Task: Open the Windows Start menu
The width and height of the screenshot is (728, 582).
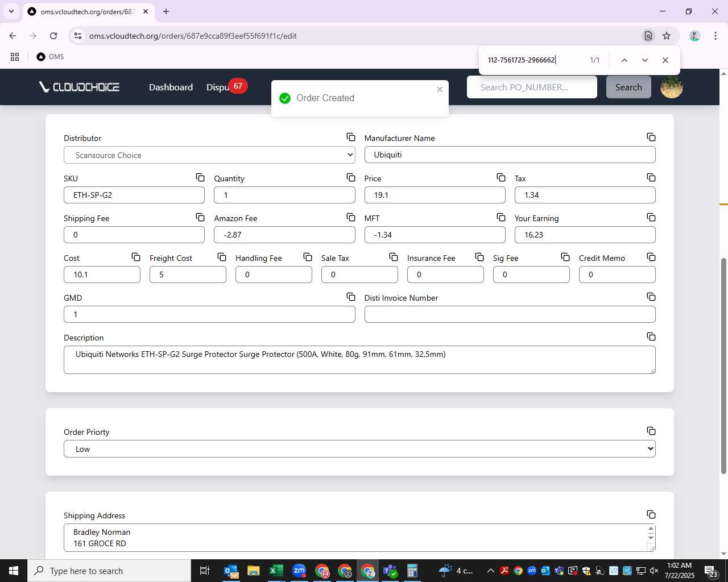Action: pyautogui.click(x=14, y=571)
